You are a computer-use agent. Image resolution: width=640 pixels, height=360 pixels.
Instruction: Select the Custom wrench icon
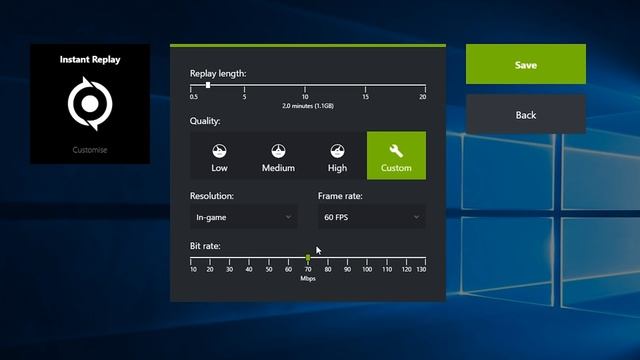(x=396, y=151)
